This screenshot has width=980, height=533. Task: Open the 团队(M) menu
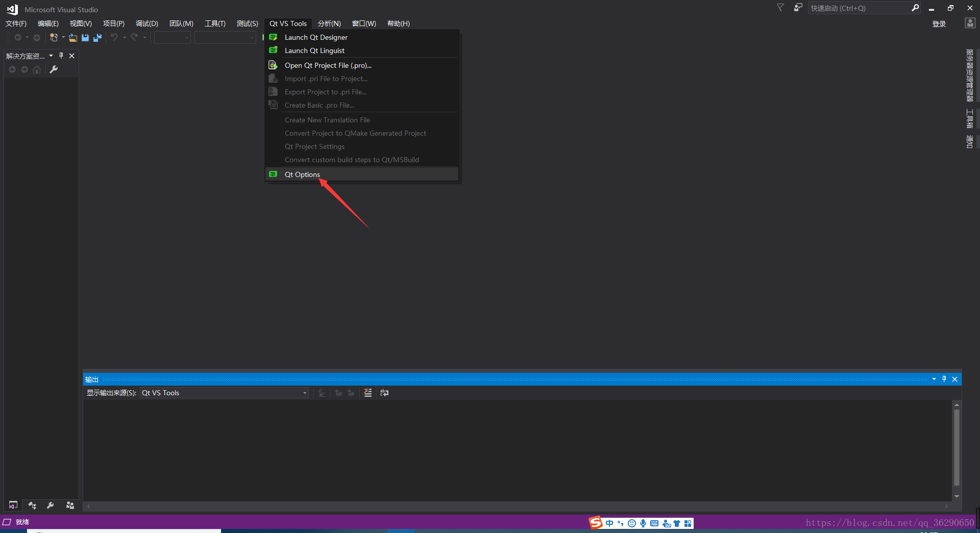(x=181, y=23)
